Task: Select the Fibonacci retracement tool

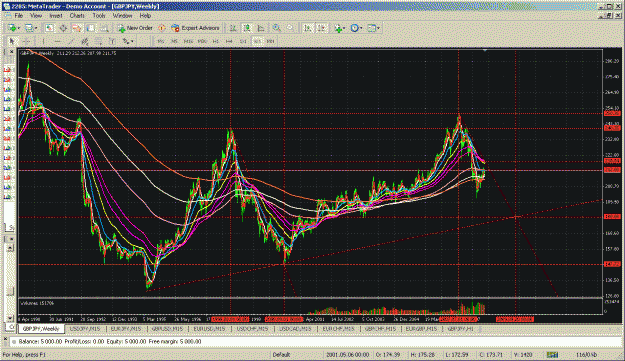Action: click(98, 41)
